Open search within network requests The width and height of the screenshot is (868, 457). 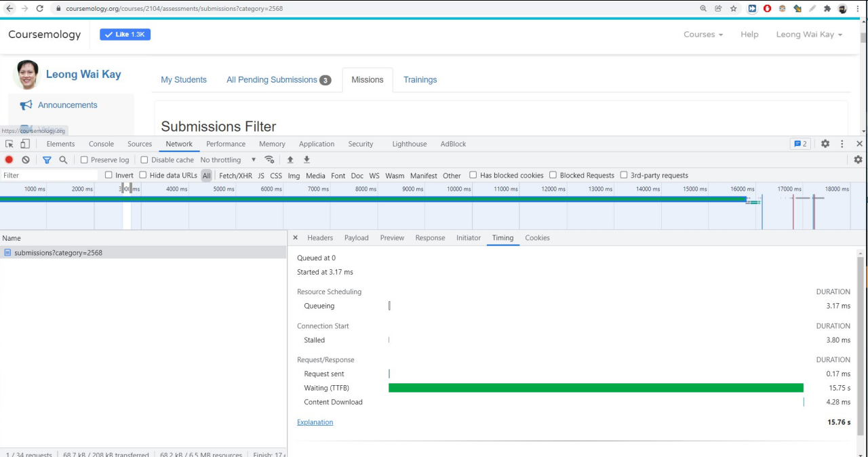click(x=64, y=159)
